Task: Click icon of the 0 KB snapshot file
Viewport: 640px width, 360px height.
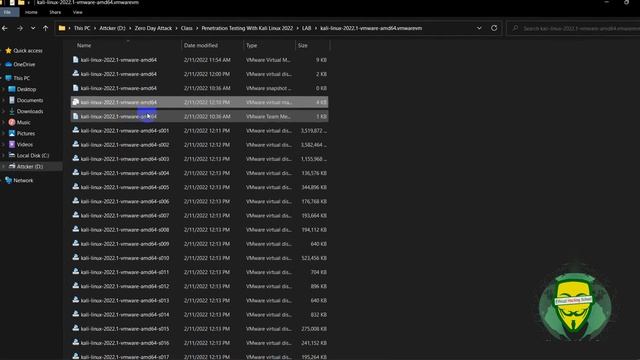Action: pos(76,88)
